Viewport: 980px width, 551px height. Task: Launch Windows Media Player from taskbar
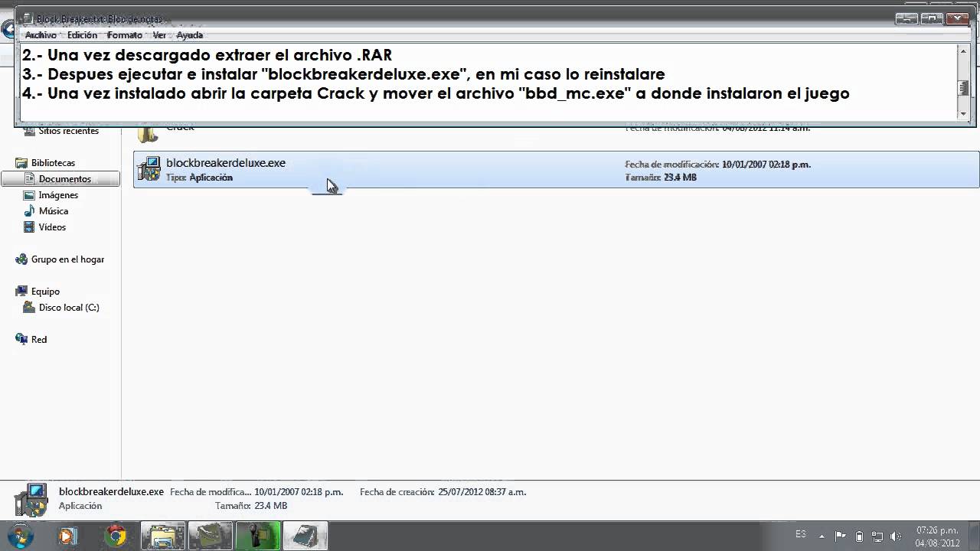click(x=67, y=536)
